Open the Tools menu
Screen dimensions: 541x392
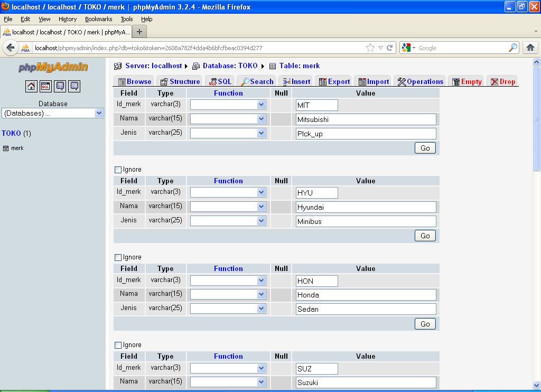coord(127,19)
